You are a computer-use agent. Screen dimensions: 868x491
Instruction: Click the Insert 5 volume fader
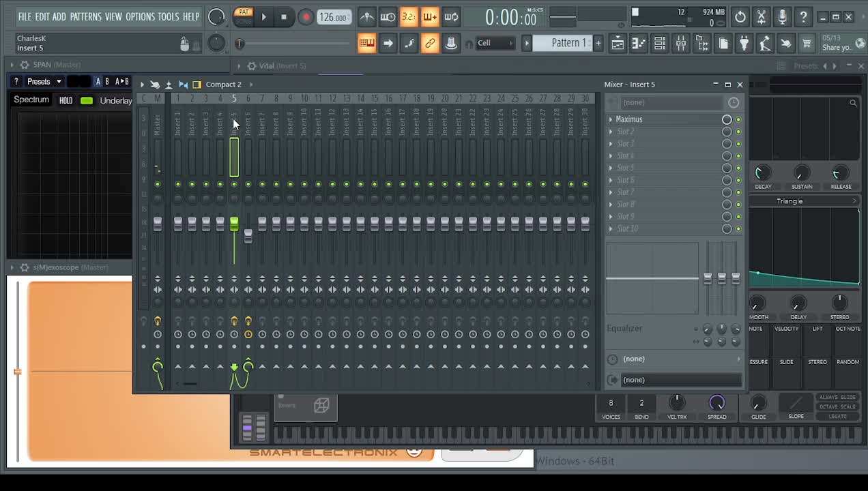pos(234,223)
